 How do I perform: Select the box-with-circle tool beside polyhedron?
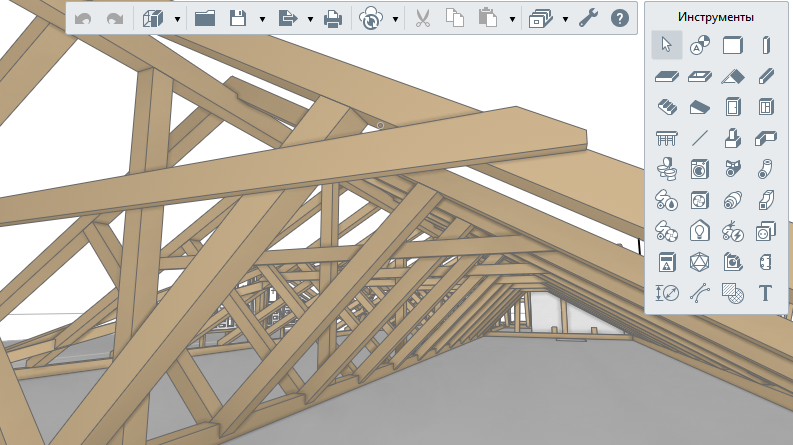pos(733,262)
